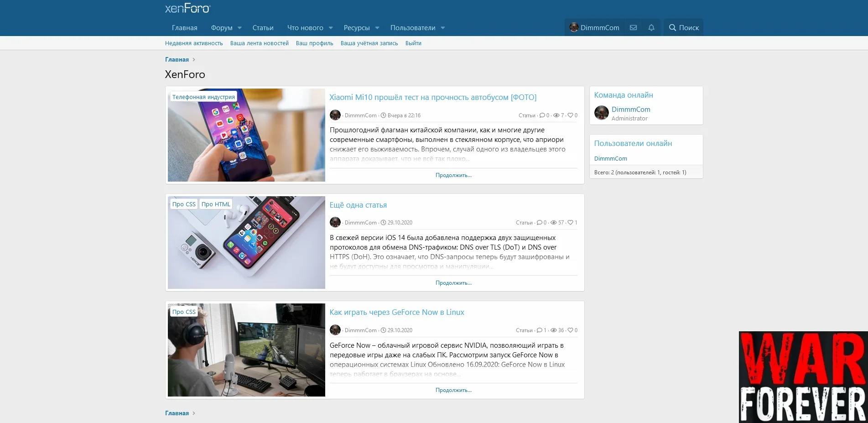Image resolution: width=868 pixels, height=423 pixels.
Task: Open the Что нового navigation tab
Action: click(x=305, y=28)
